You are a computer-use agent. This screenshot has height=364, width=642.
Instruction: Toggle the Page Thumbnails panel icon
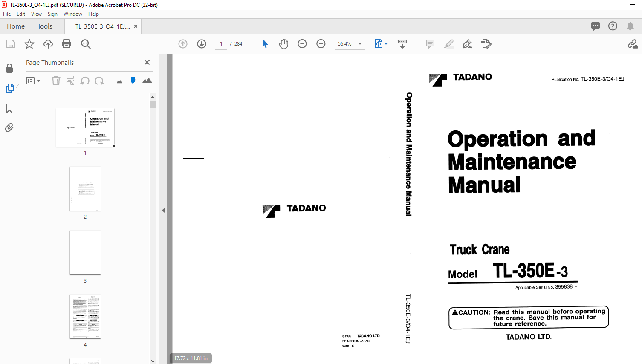(x=9, y=88)
